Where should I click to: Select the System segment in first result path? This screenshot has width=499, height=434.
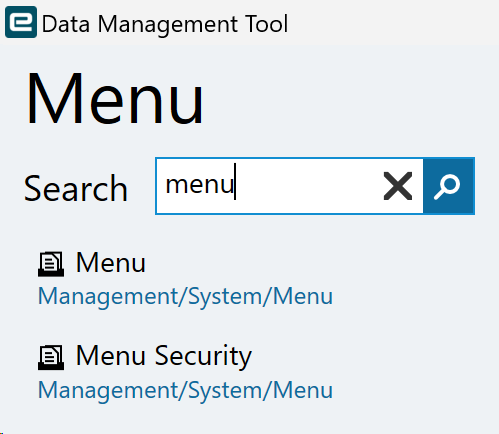(x=225, y=297)
